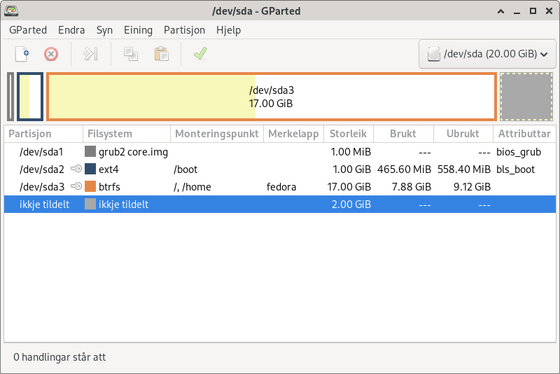Screen dimensions: 560x374
Task: Click the Resize/Move arrow toolbar icon
Action: click(x=90, y=54)
